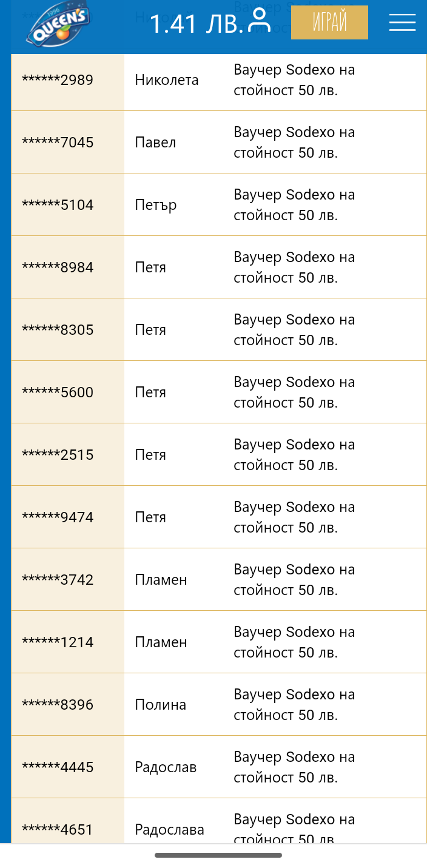The height and width of the screenshot is (868, 427).
Task: Click the Queen's logo in header
Action: pos(58,27)
